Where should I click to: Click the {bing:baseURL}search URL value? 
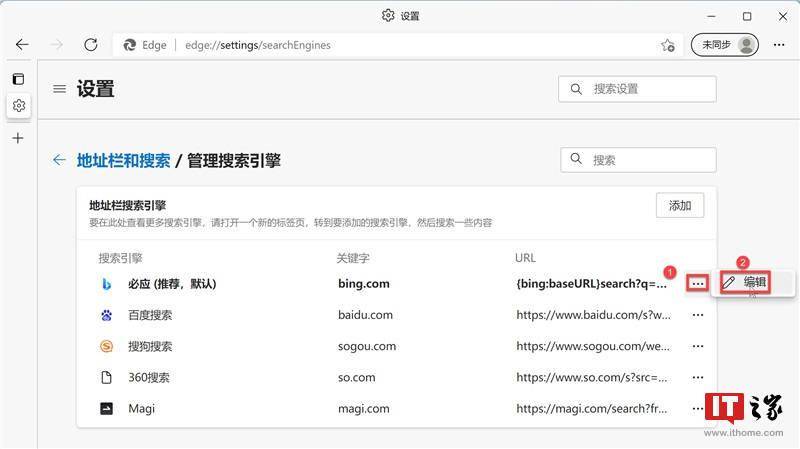(x=592, y=284)
